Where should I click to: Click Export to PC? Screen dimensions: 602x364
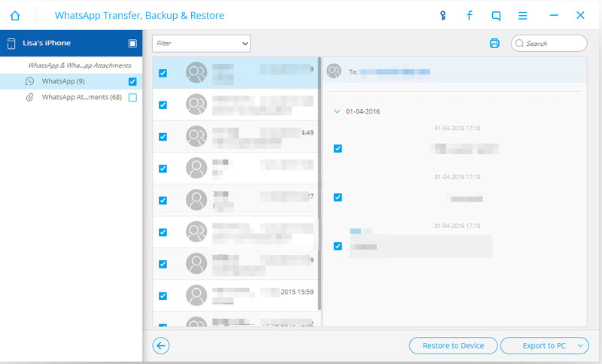tap(544, 346)
